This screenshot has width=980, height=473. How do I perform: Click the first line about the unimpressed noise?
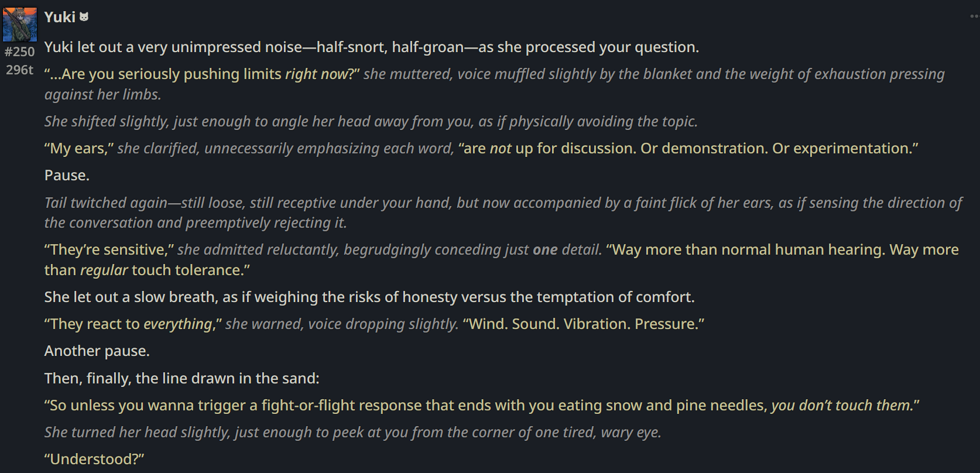point(372,47)
